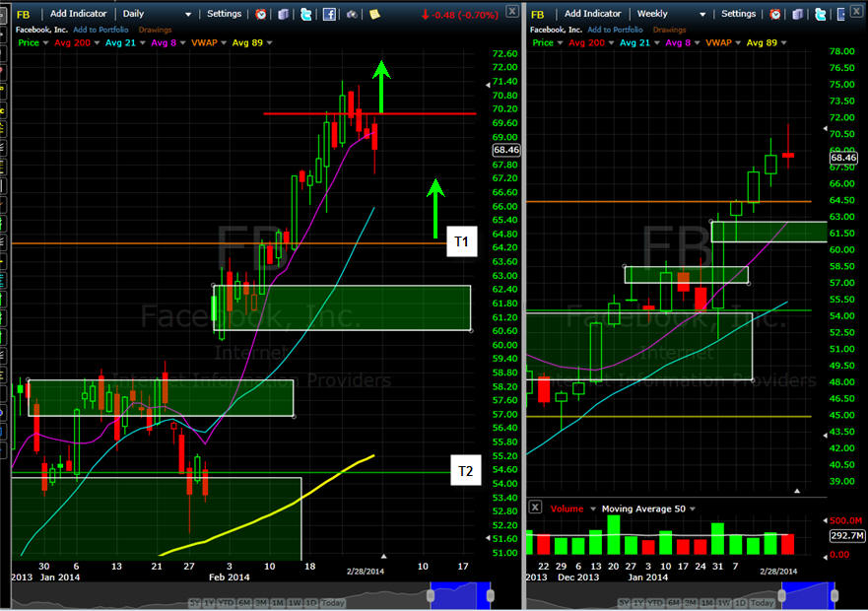
Task: Open Settings in Daily chart
Action: 224,13
